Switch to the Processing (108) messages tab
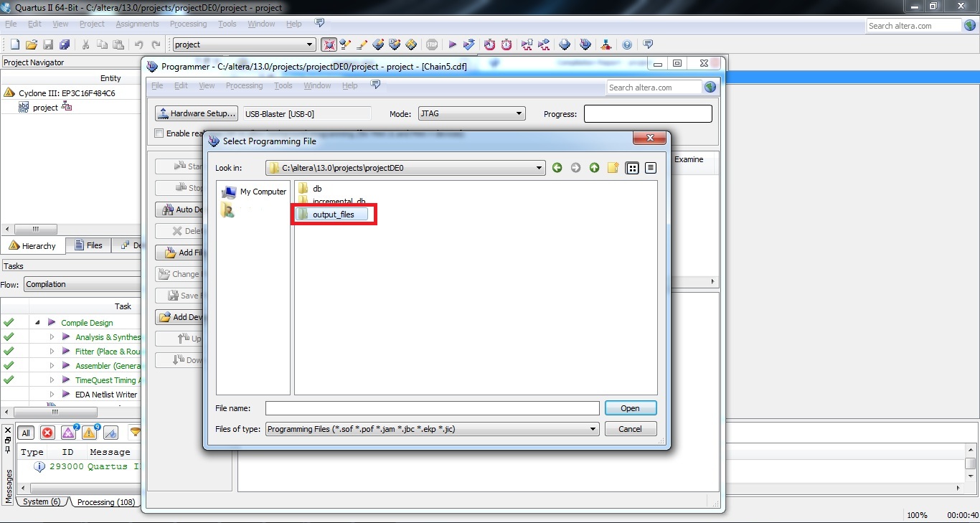 [105, 501]
